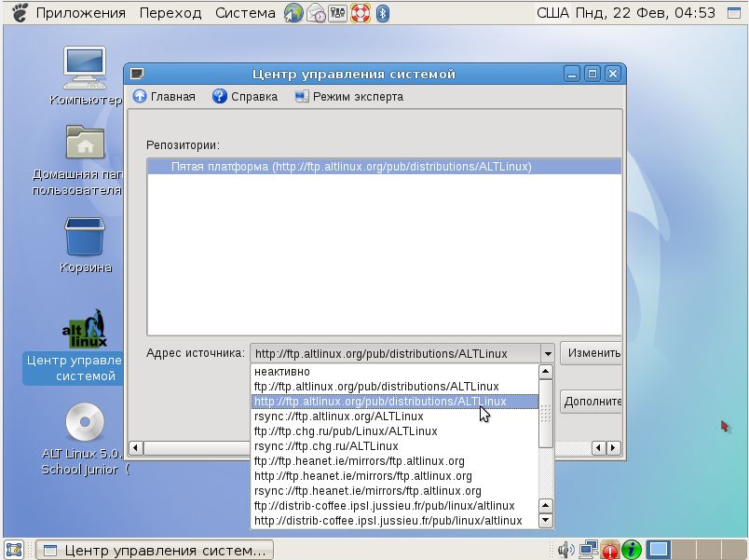Open the volume speaker icon in tray
This screenshot has width=749, height=560.
(x=565, y=550)
